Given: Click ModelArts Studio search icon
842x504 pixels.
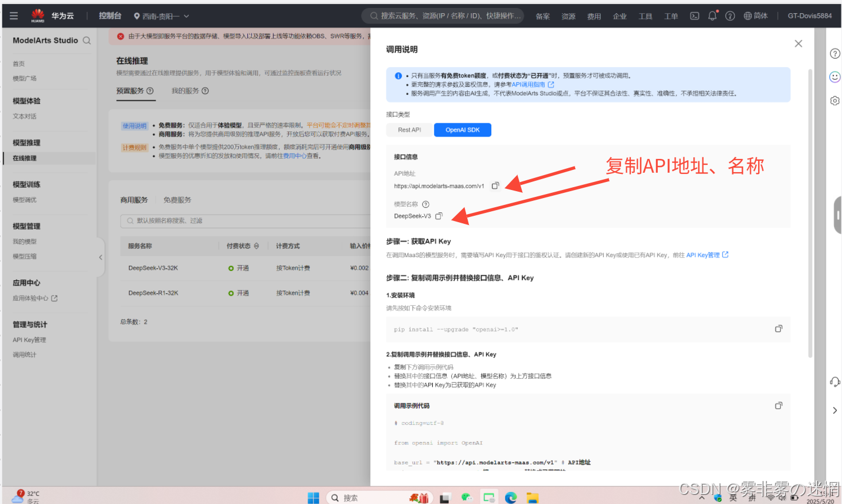Looking at the screenshot, I should tap(87, 40).
